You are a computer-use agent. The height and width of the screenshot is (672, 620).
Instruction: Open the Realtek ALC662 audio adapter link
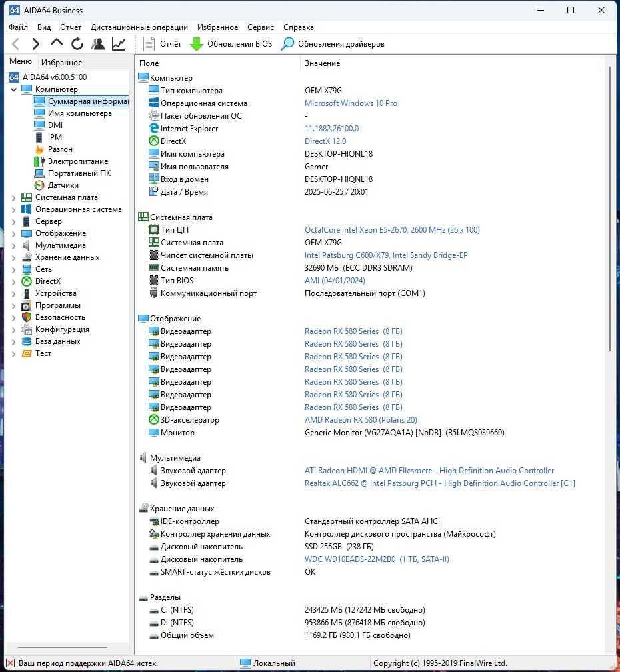440,483
